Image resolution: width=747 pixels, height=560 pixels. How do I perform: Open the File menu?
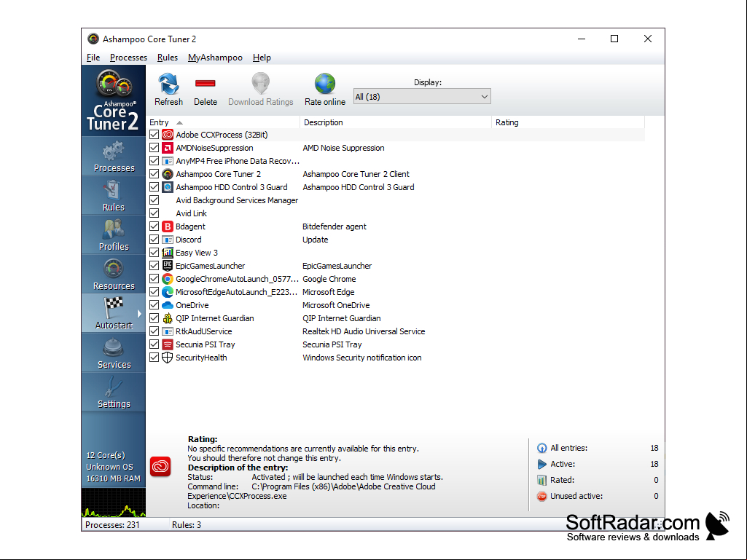click(x=93, y=58)
